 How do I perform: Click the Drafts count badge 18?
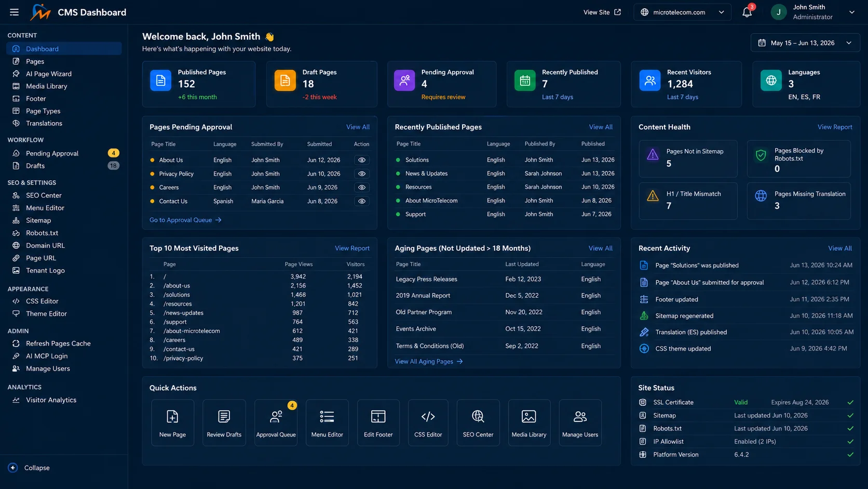pyautogui.click(x=113, y=166)
